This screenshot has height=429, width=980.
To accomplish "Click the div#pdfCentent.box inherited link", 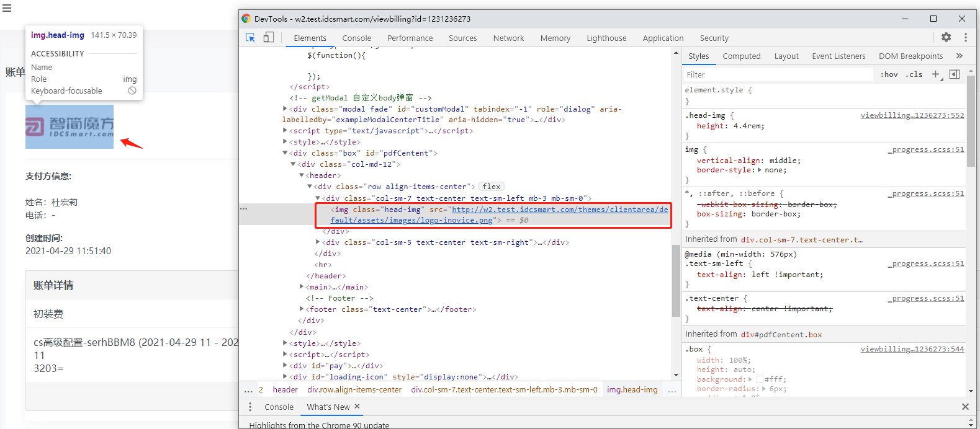I will click(x=781, y=334).
